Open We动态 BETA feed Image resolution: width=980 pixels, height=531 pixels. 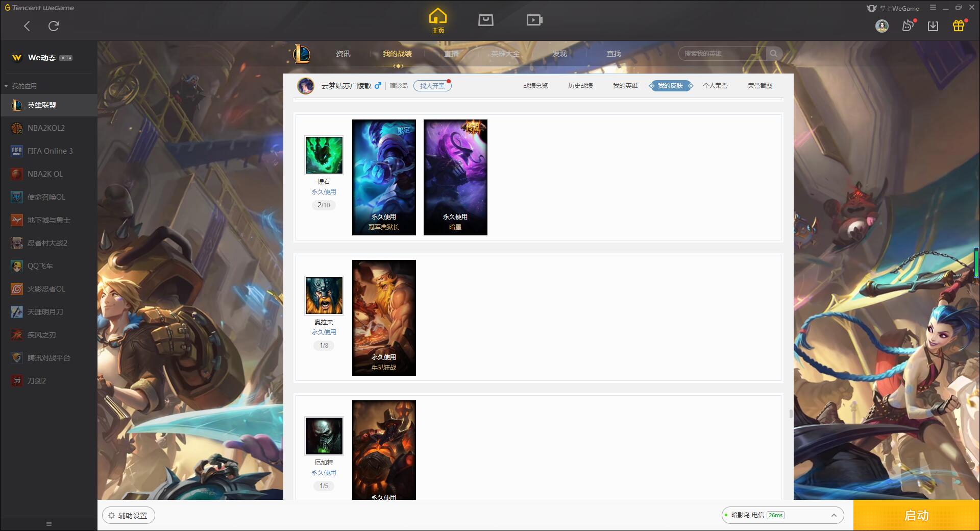click(x=42, y=58)
